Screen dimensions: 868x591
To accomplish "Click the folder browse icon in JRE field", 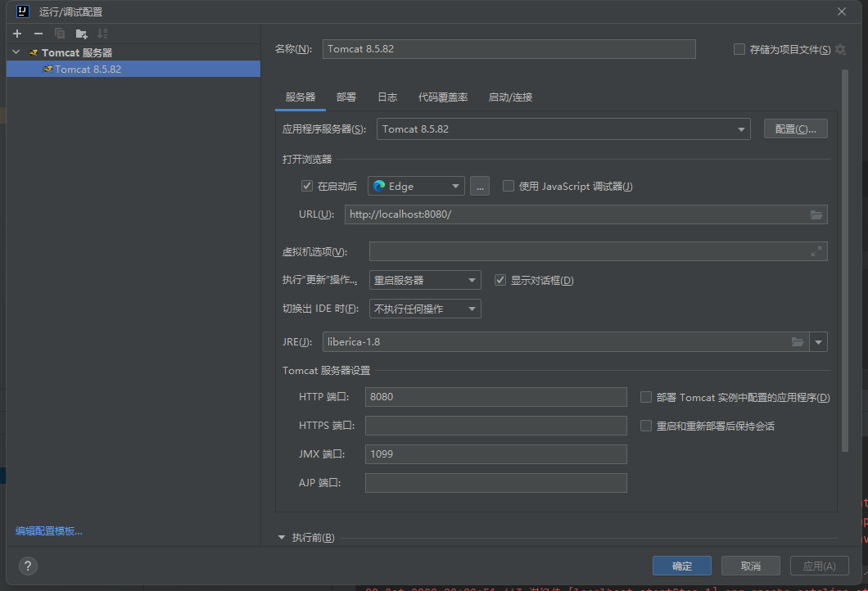I will tap(797, 341).
